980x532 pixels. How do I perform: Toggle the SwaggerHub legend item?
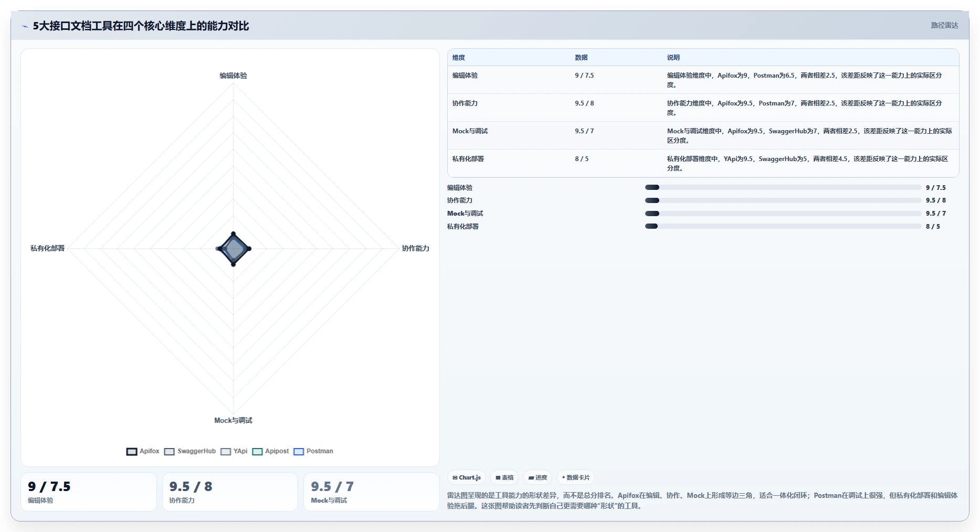pos(190,451)
